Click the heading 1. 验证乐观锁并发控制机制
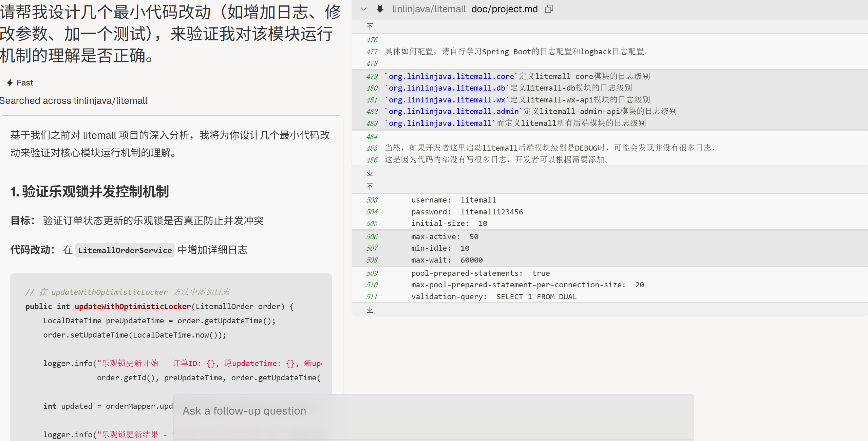 (x=90, y=192)
